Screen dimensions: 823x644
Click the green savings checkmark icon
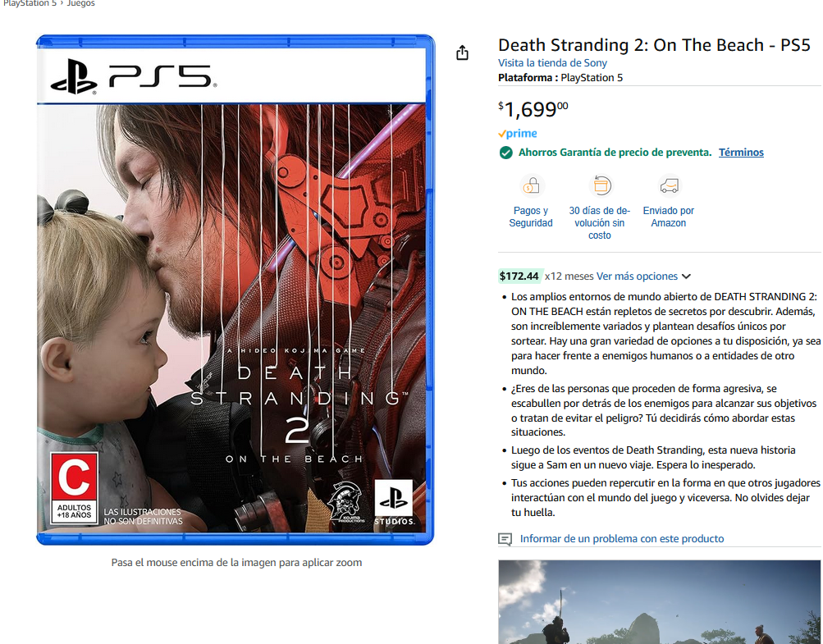point(505,153)
